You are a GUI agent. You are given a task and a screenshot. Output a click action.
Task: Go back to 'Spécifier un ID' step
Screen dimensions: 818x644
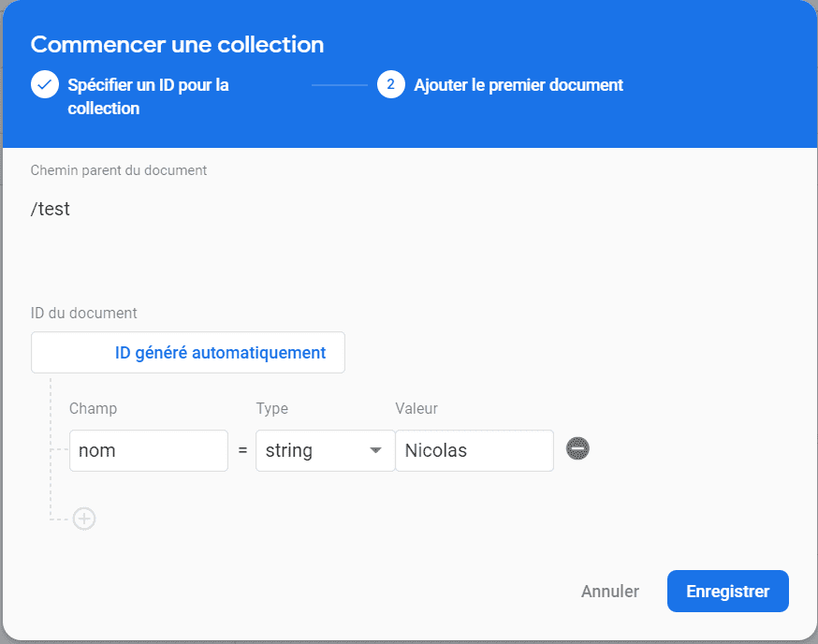point(148,96)
